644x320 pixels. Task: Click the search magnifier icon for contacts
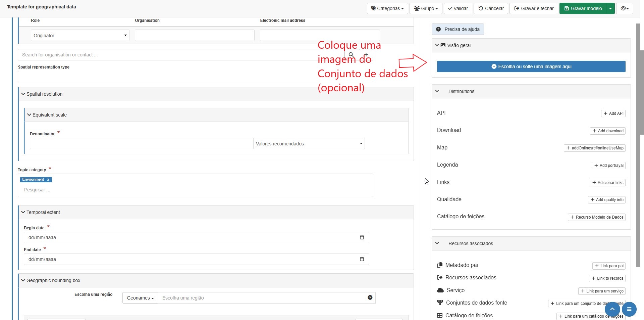(351, 55)
